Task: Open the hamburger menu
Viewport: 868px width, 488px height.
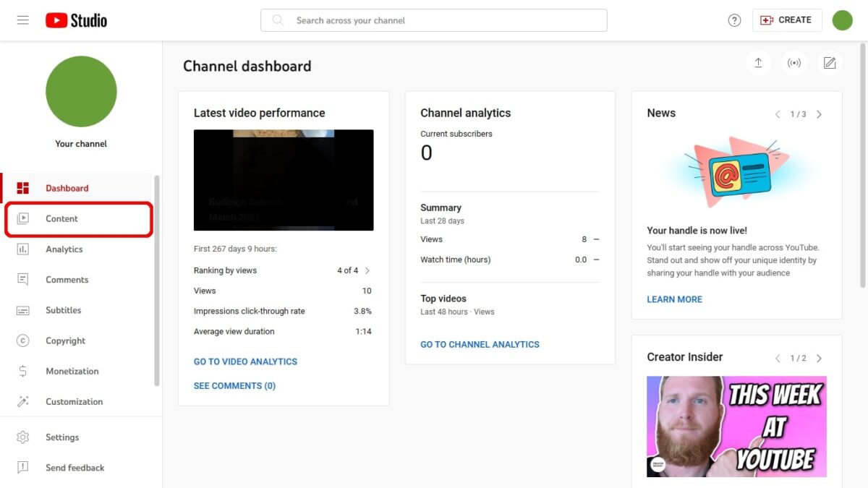Action: click(22, 20)
